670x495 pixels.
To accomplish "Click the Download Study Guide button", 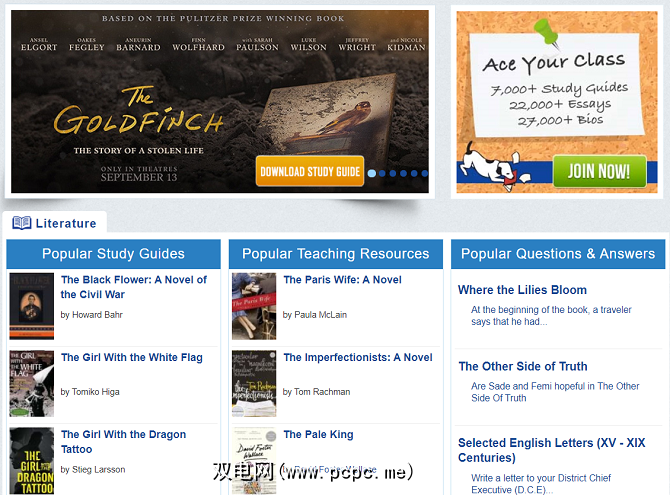I will [310, 171].
